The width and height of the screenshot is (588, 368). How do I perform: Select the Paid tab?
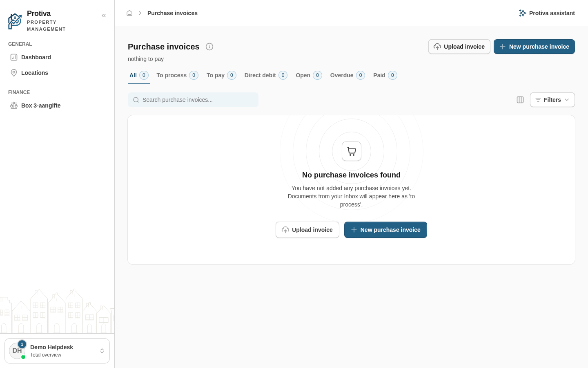click(385, 75)
